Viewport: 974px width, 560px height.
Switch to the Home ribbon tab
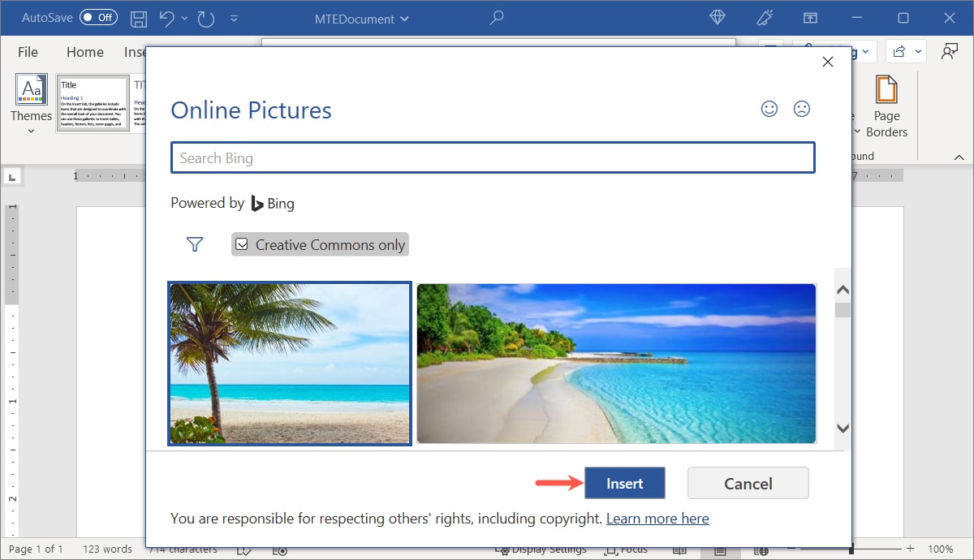tap(84, 51)
